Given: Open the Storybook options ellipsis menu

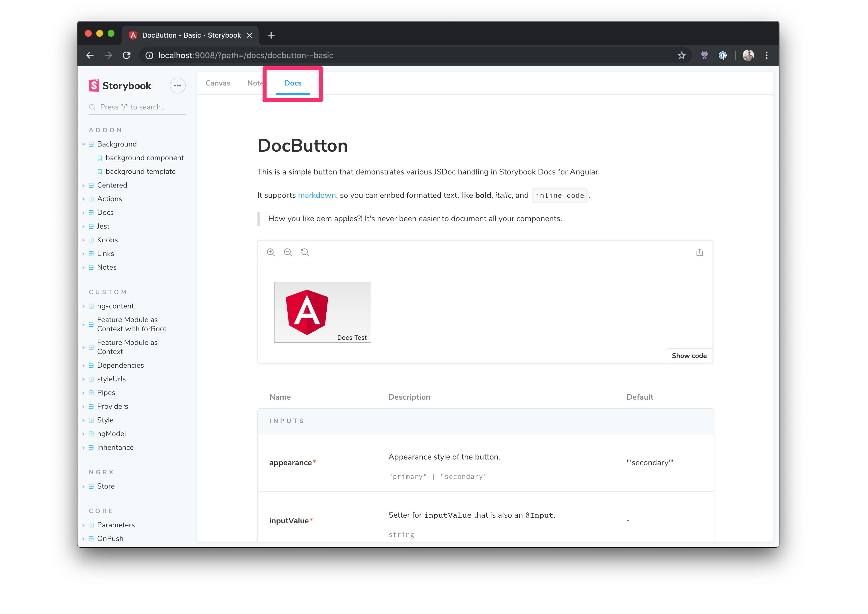Looking at the screenshot, I should click(x=178, y=86).
